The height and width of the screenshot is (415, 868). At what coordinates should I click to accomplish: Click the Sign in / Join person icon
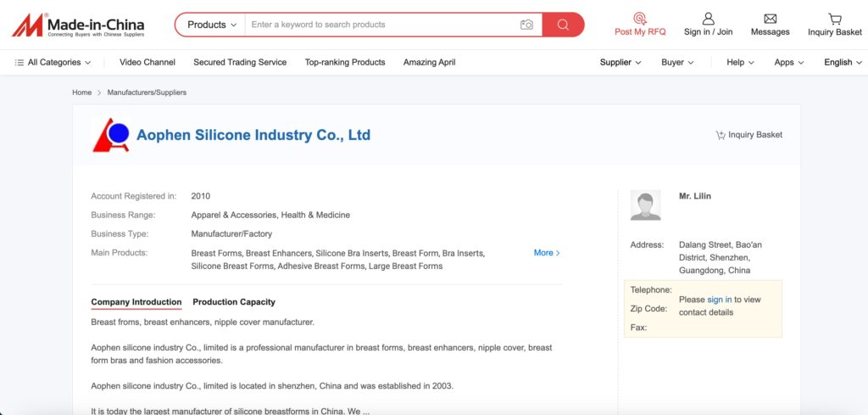click(x=708, y=19)
